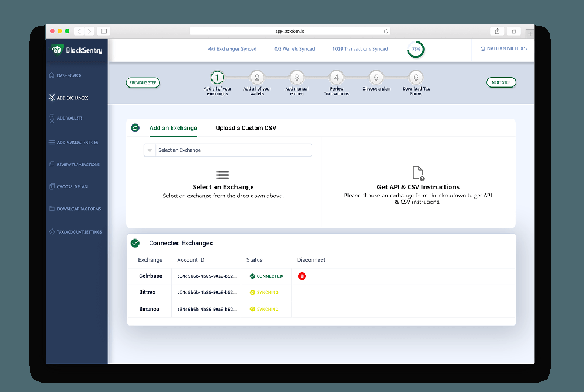Click the browser show tabs icon
The height and width of the screenshot is (392, 584).
click(x=513, y=32)
